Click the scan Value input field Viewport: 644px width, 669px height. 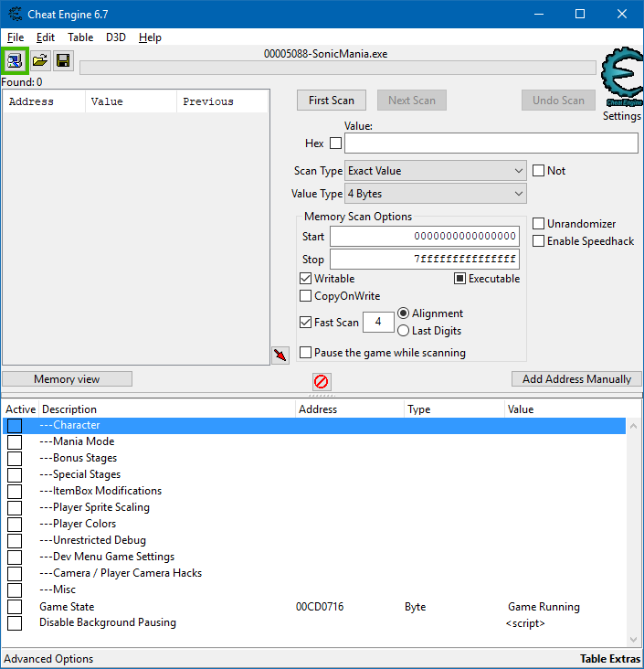491,143
